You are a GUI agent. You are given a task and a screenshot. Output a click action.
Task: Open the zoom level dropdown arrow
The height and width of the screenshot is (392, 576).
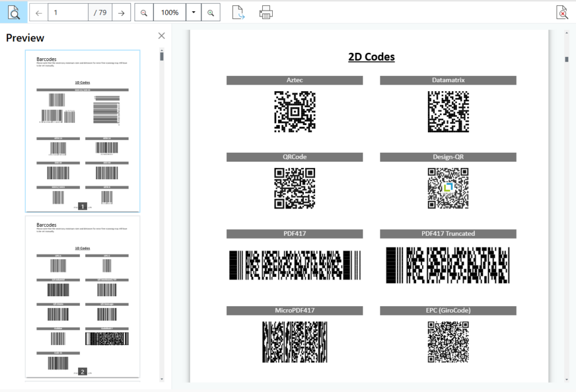[x=194, y=12]
